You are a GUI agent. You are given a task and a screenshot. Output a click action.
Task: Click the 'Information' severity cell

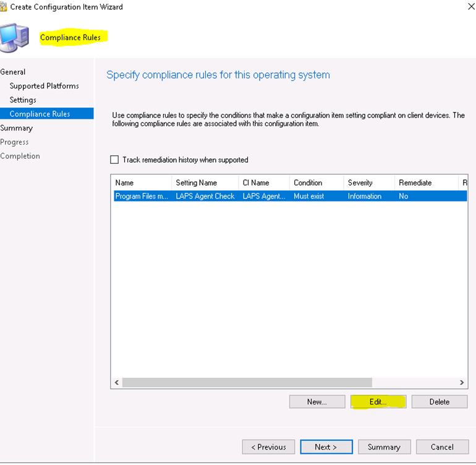pyautogui.click(x=365, y=196)
